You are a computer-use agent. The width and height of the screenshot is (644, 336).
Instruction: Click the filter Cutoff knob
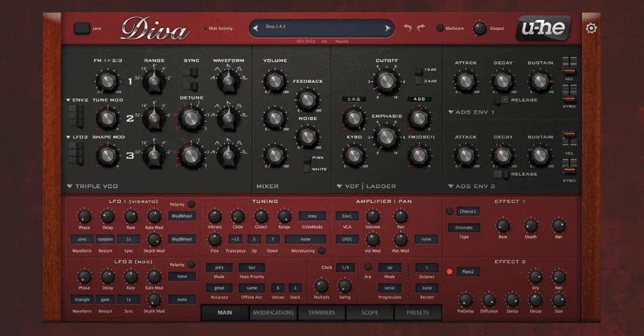pyautogui.click(x=386, y=81)
